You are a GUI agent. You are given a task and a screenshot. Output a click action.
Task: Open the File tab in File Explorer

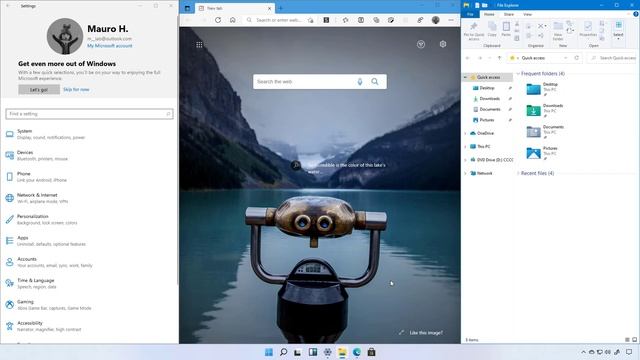tap(470, 14)
